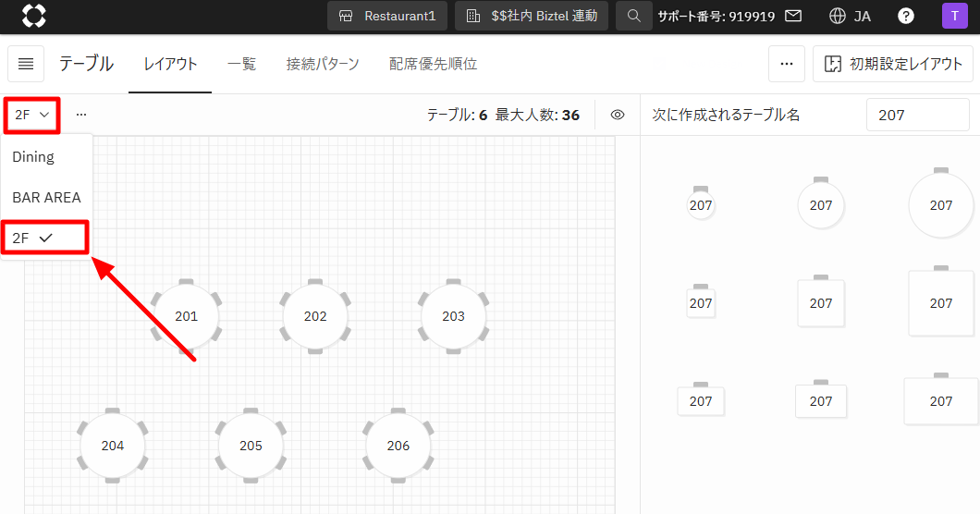Switch to the 接続パターン tab
The image size is (980, 514).
323,64
